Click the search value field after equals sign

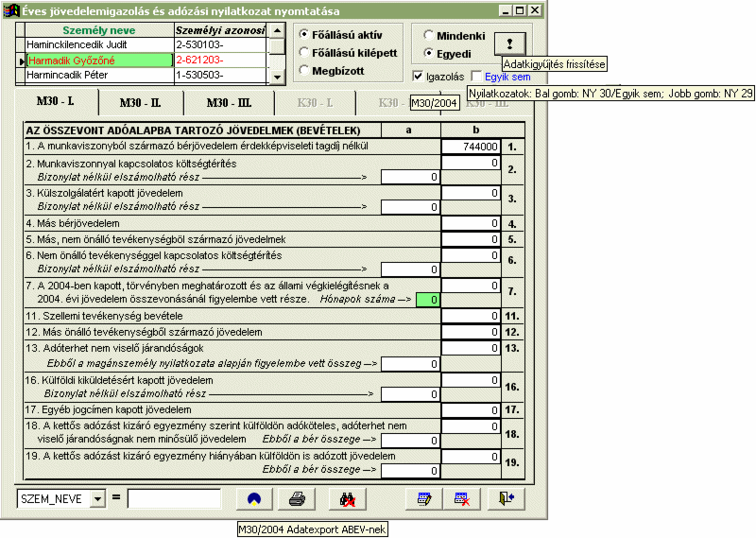click(174, 498)
